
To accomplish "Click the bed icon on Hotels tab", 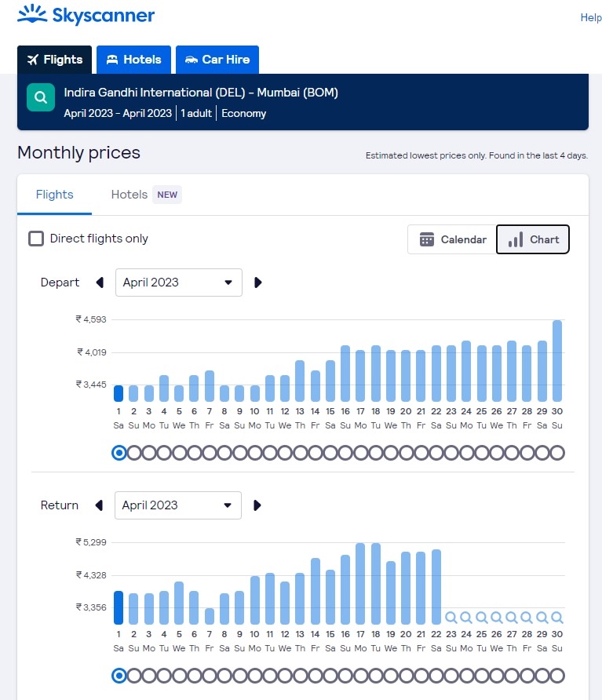I will [111, 59].
